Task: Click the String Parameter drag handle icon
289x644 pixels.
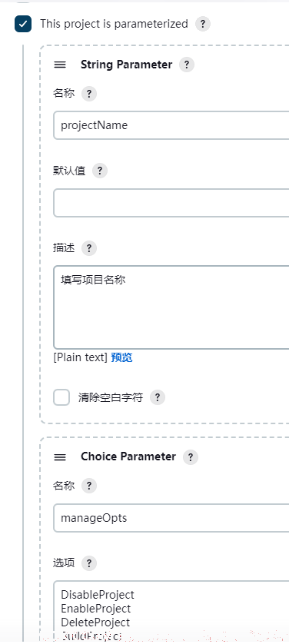Action: tap(60, 65)
